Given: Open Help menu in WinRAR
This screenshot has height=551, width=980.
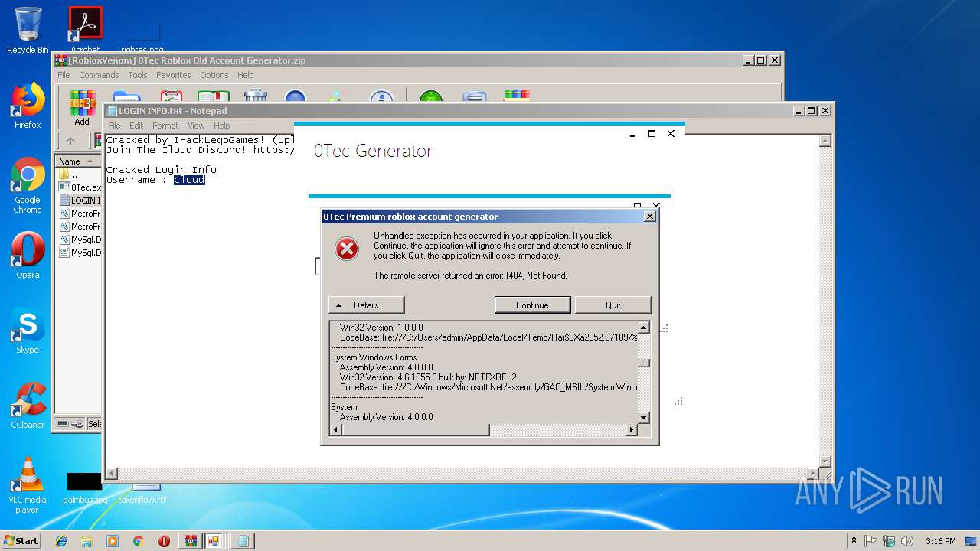Looking at the screenshot, I should point(245,75).
